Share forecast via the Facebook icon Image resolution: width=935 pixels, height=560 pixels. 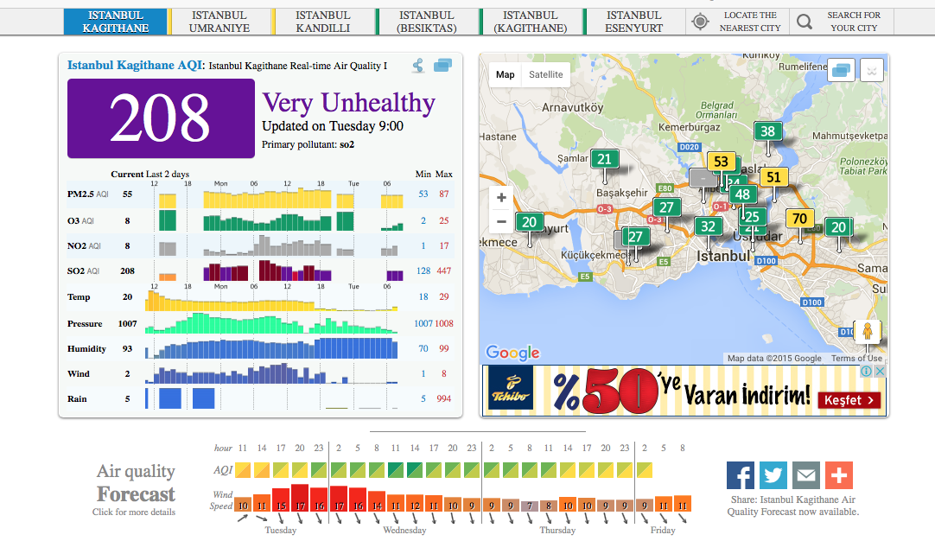point(741,475)
